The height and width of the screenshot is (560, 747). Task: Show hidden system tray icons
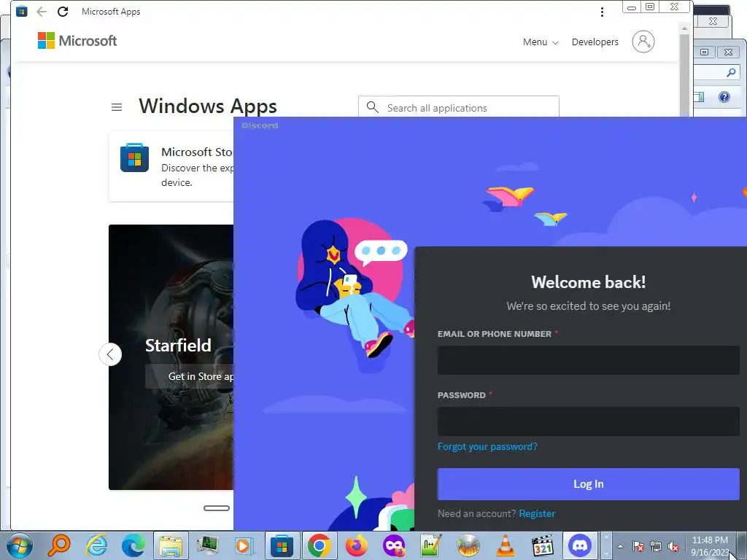tap(620, 546)
